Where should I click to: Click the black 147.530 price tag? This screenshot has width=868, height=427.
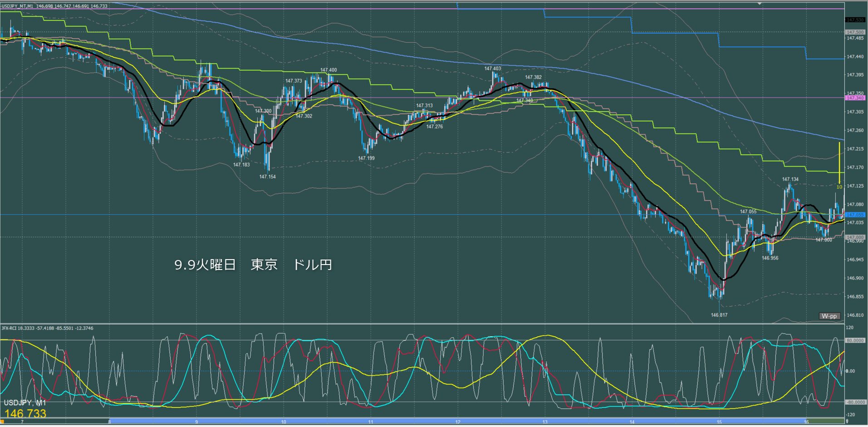pyautogui.click(x=855, y=20)
